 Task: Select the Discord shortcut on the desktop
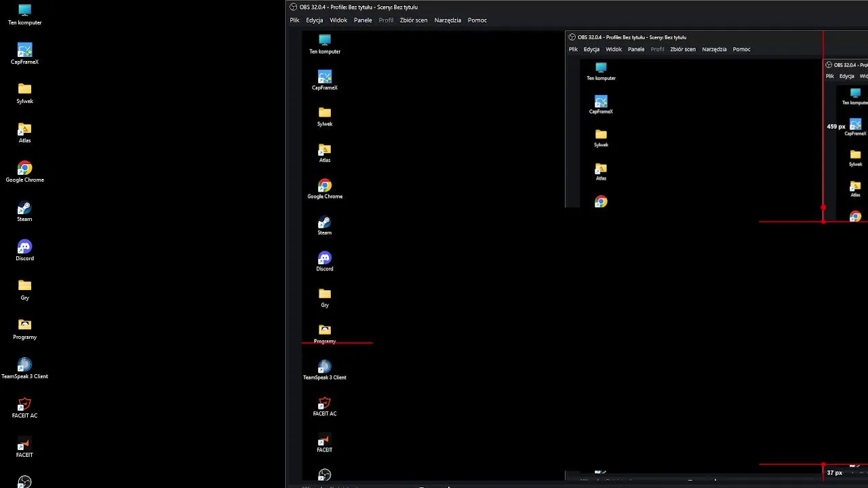pyautogui.click(x=24, y=250)
